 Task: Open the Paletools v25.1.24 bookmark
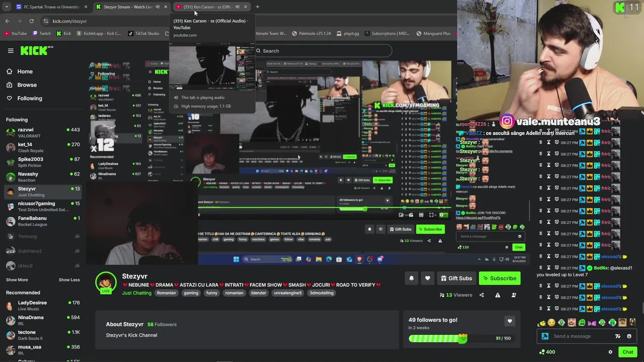311,34
